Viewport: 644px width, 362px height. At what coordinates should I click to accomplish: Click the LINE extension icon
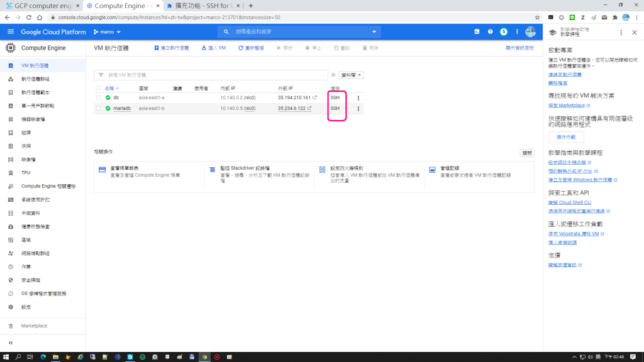(572, 17)
